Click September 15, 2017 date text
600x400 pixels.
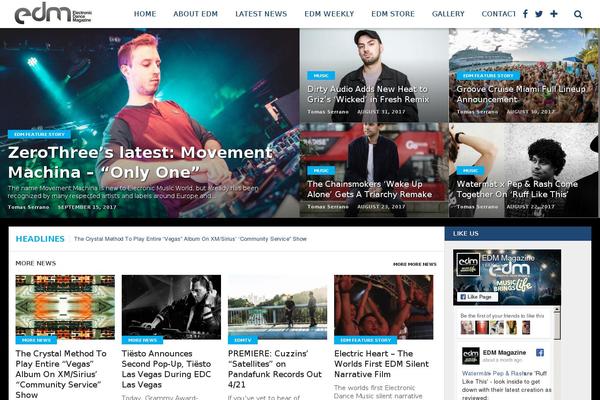pyautogui.click(x=87, y=207)
